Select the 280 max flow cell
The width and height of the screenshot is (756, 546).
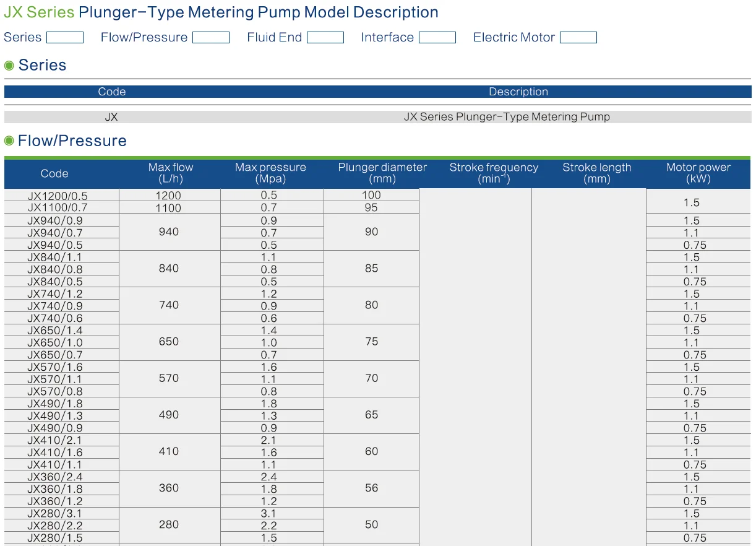pos(169,525)
